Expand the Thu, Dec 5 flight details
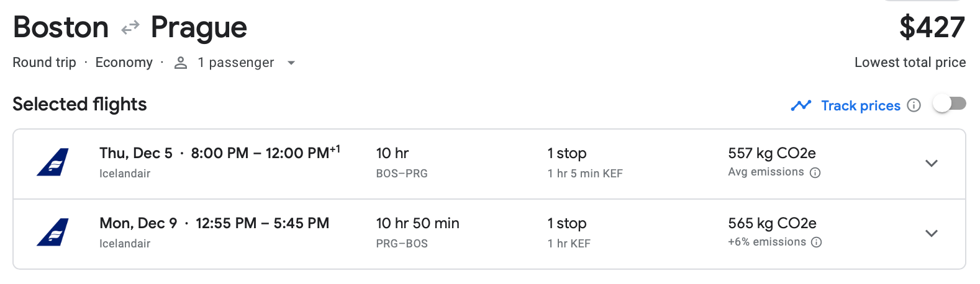980x284 pixels. click(x=931, y=163)
